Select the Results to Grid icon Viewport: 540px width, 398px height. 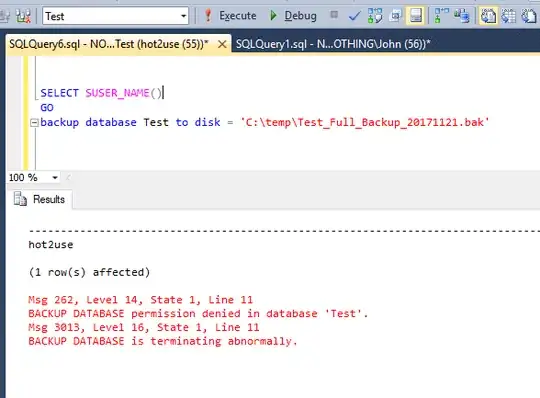pyautogui.click(x=509, y=16)
